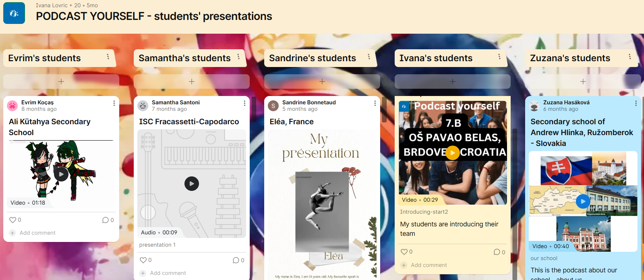Click the Padlet logo icon in header
Screen dimensions: 644x280
coord(14,13)
